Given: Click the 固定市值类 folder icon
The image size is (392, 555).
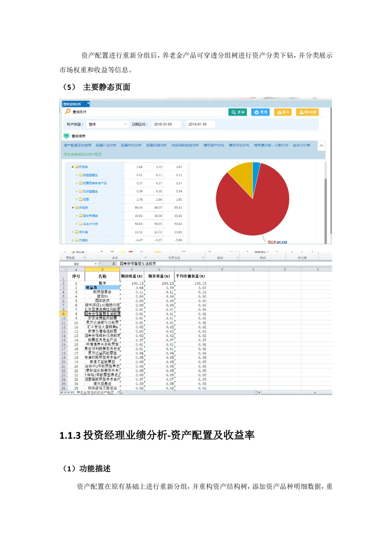Looking at the screenshot, I should (x=80, y=216).
